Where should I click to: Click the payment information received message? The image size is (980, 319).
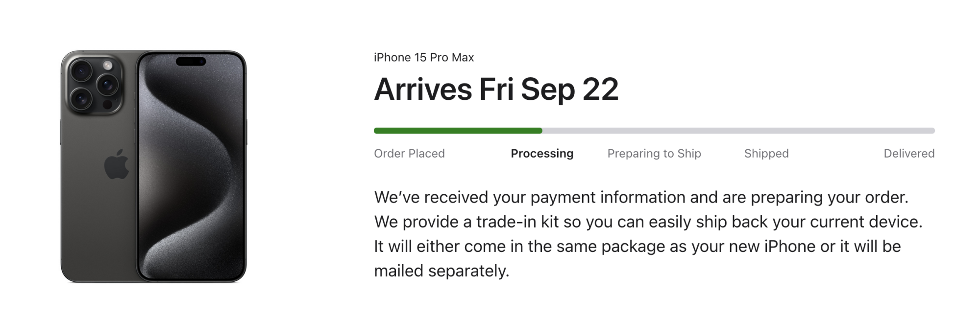pos(641,197)
